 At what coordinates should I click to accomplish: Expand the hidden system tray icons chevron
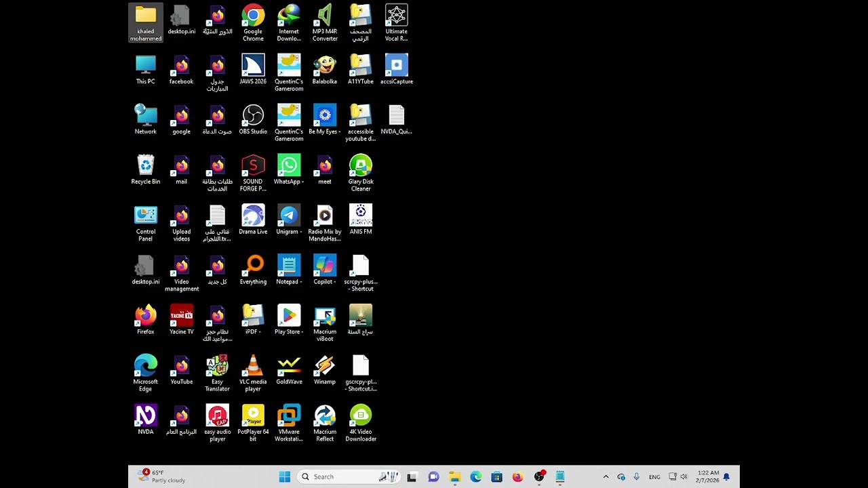click(x=606, y=476)
